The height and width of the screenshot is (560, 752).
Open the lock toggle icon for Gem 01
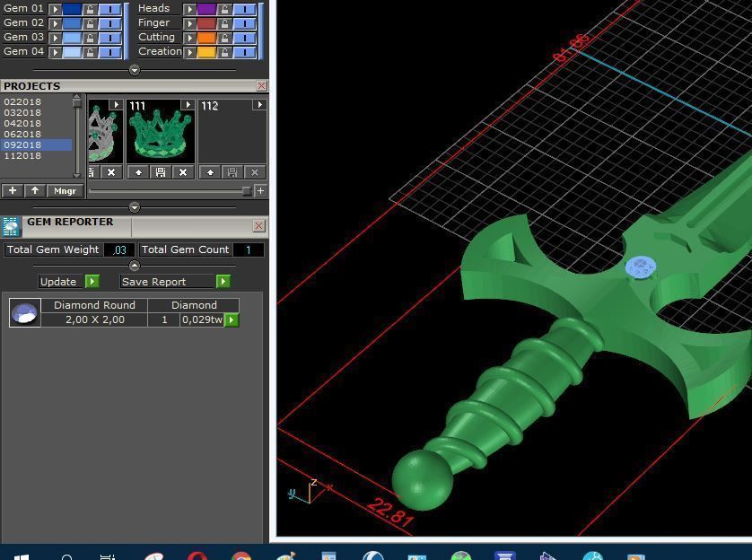pos(91,10)
